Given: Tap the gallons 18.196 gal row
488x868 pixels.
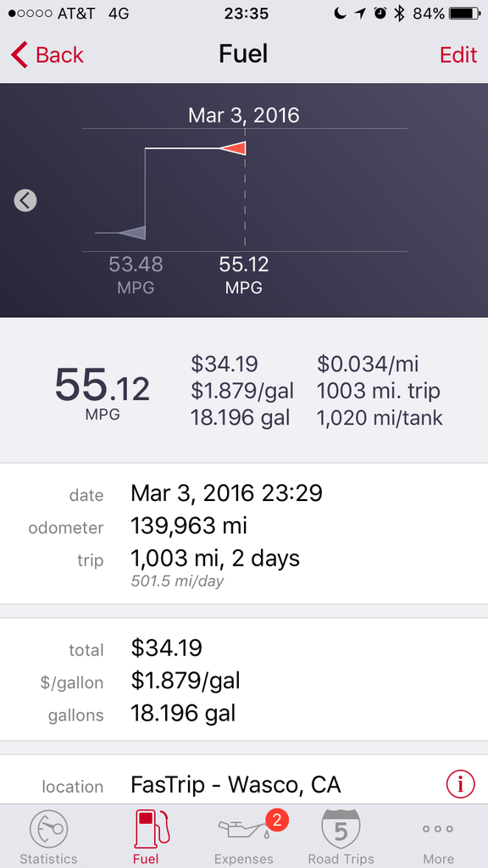Looking at the screenshot, I should tap(244, 714).
